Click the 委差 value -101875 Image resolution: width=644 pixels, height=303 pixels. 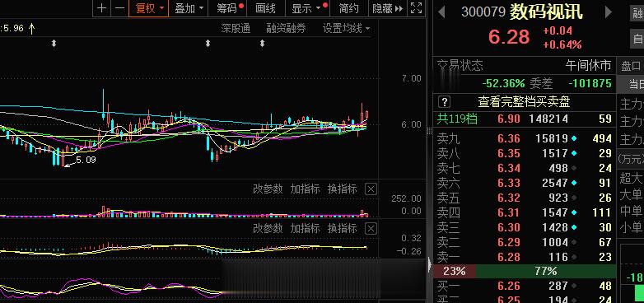(590, 84)
